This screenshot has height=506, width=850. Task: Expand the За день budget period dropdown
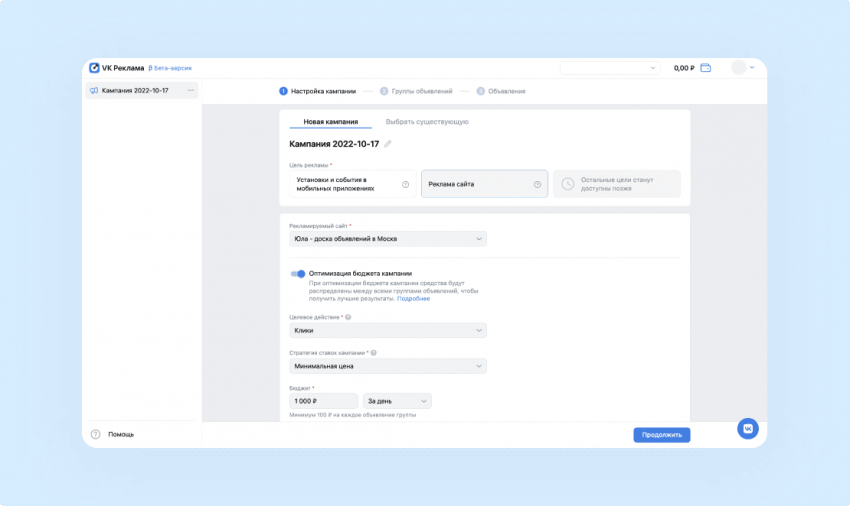pyautogui.click(x=397, y=401)
